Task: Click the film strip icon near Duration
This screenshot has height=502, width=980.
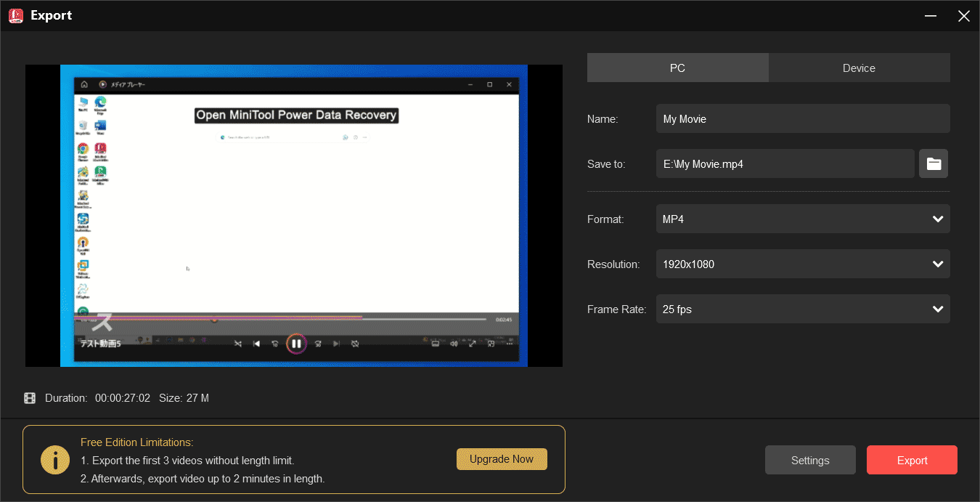Action: click(30, 397)
